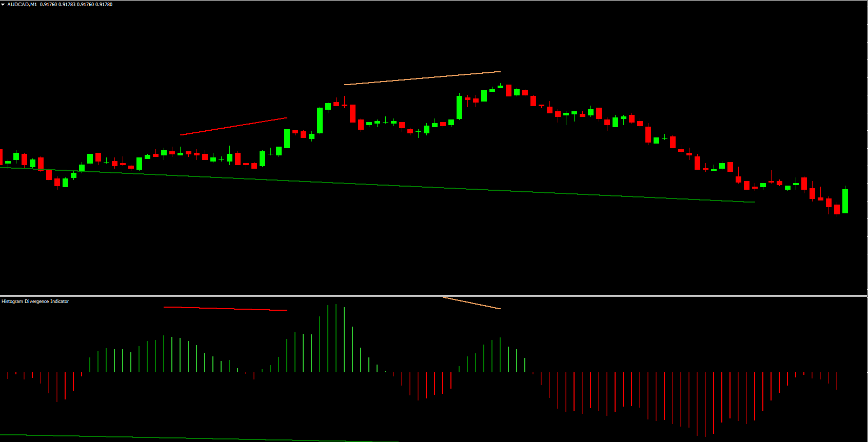Select the red divergence line in the indicator window

point(225,309)
